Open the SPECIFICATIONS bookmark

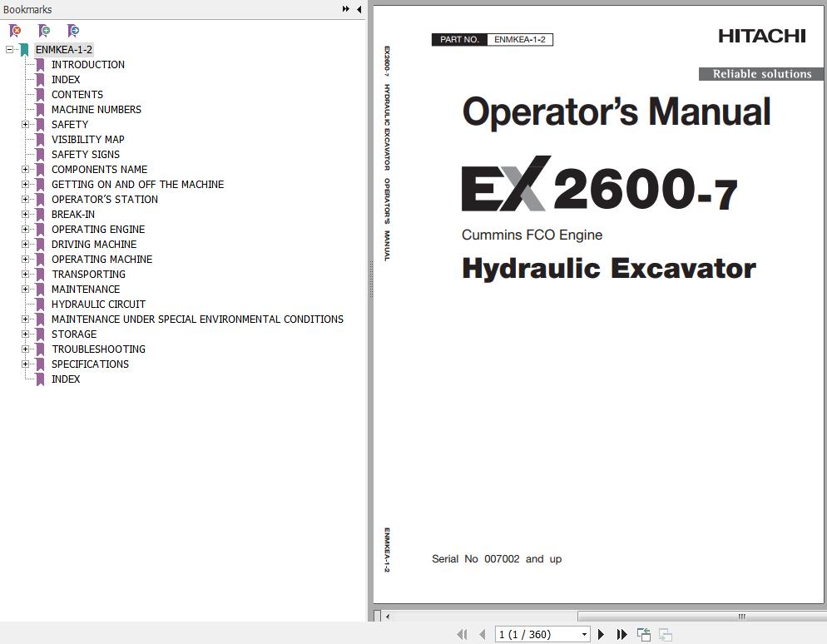[x=90, y=364]
